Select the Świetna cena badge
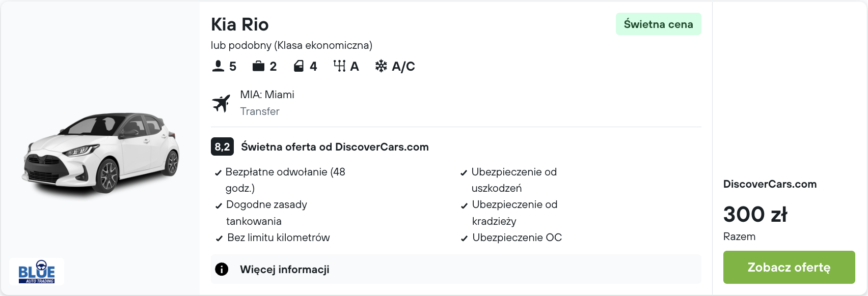This screenshot has height=296, width=868. pos(658,23)
